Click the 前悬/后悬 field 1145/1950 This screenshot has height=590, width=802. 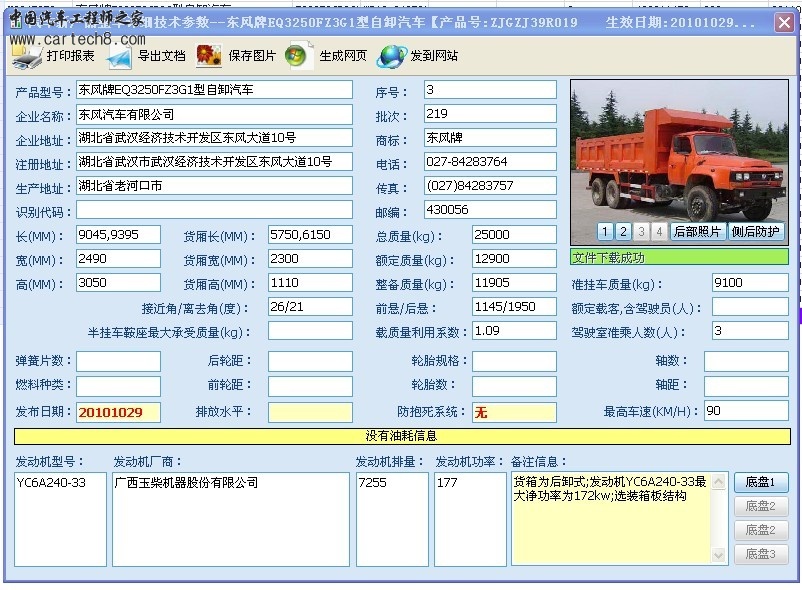tap(514, 307)
